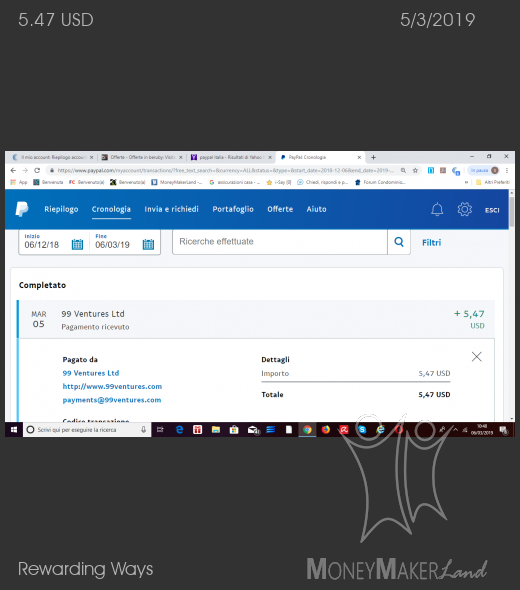Image resolution: width=520 pixels, height=590 pixels.
Task: Open Filtri link
Action: coord(431,243)
